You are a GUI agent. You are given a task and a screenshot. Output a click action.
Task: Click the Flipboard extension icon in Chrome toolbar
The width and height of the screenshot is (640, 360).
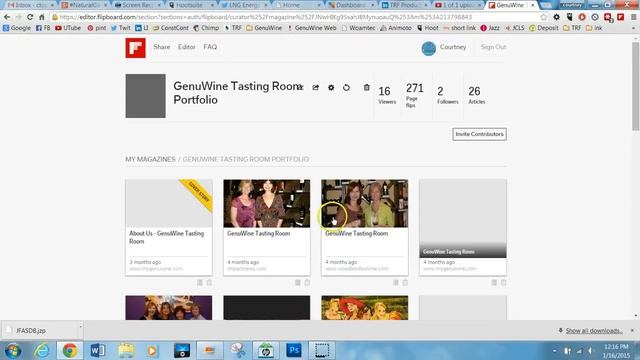[620, 17]
